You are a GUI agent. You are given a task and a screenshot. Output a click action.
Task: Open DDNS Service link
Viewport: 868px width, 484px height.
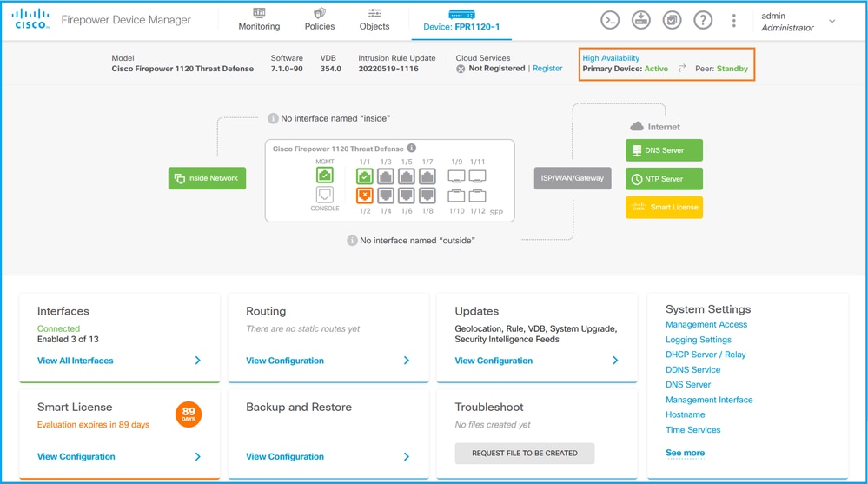point(693,369)
